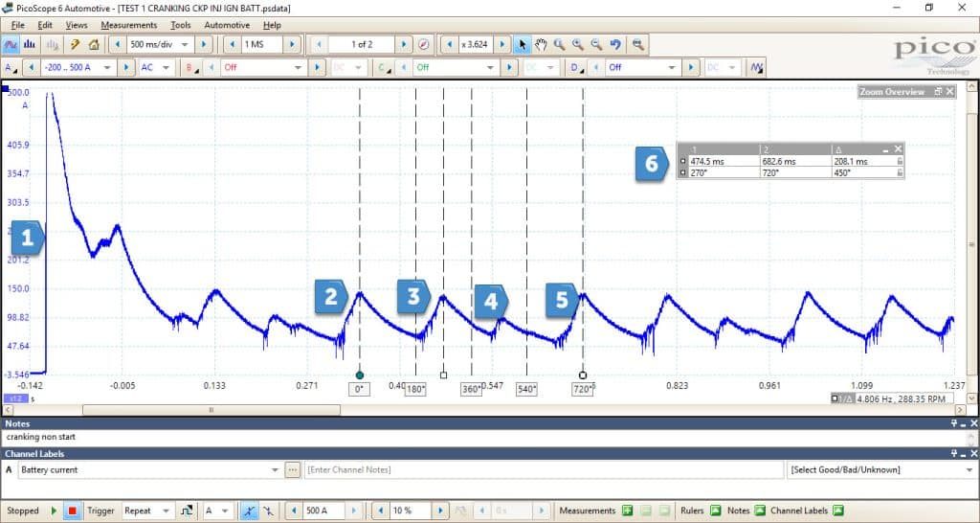Add measurement with green plus icon
The image size is (980, 523).
[x=627, y=511]
